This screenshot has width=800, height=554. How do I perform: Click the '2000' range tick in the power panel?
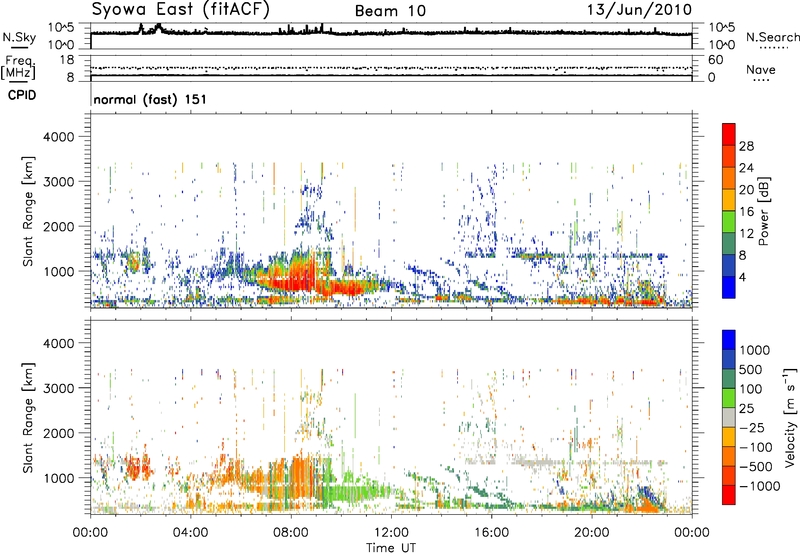(x=58, y=226)
